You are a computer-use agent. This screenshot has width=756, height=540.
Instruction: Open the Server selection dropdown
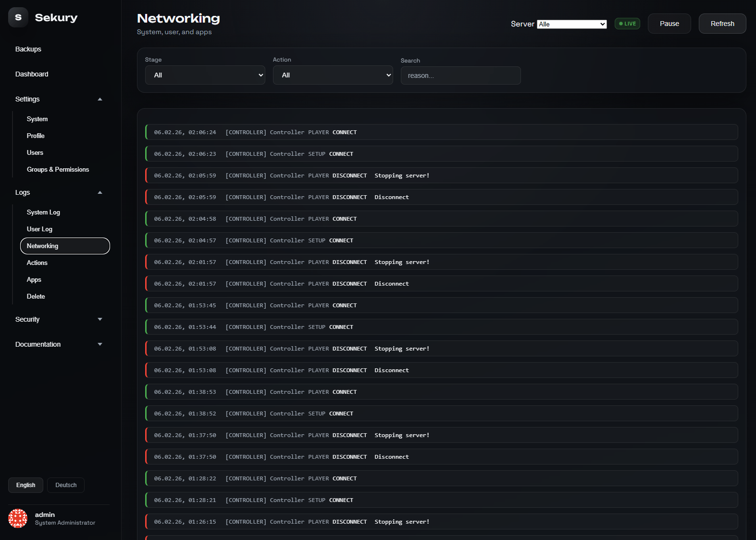[x=571, y=24]
